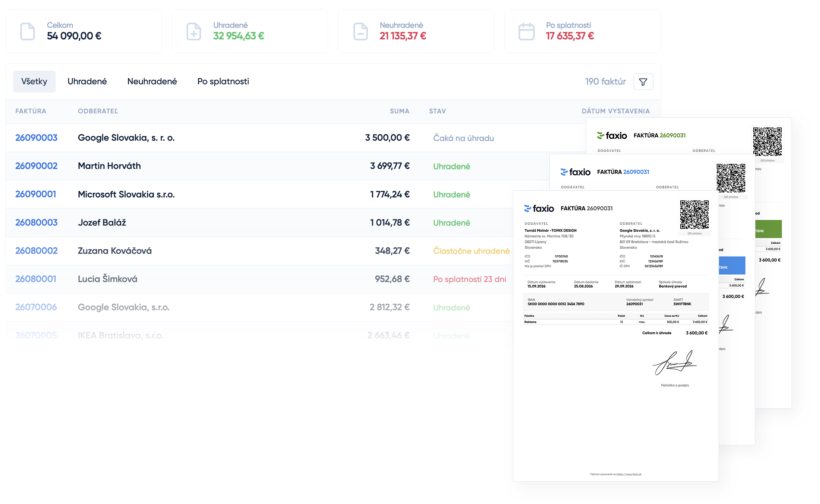Open invoice 26090003
Image resolution: width=820 pixels, height=504 pixels.
pyautogui.click(x=36, y=137)
